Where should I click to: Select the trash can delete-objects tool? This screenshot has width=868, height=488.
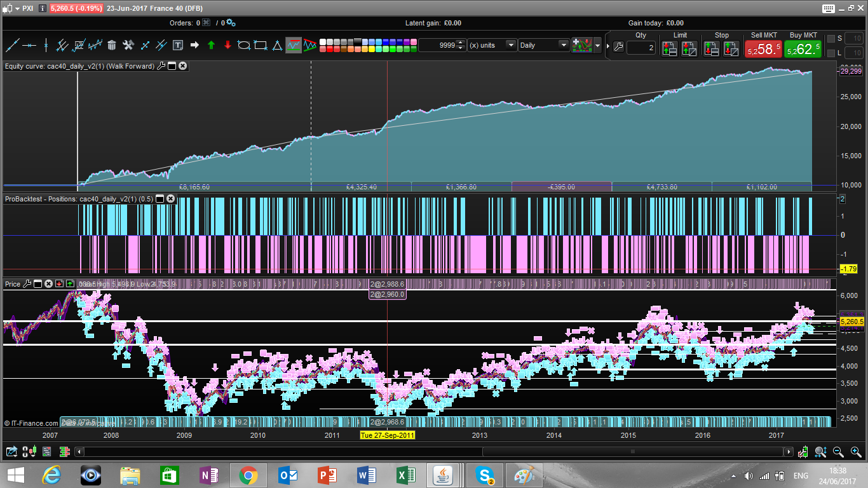coord(112,45)
